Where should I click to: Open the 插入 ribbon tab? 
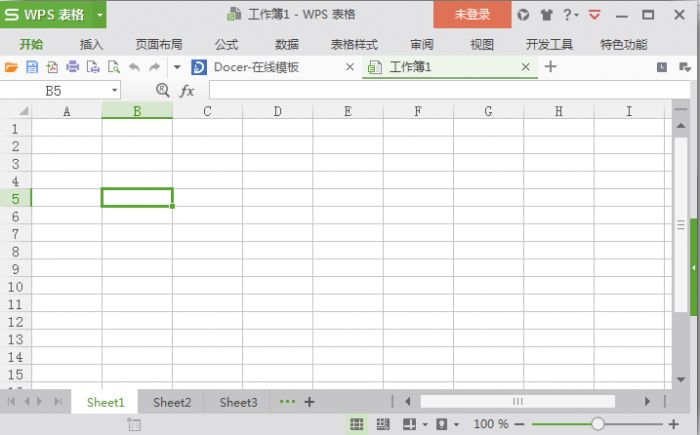(x=91, y=44)
